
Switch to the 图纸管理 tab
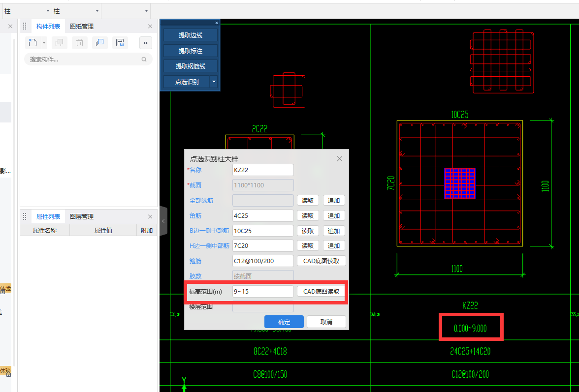82,26
